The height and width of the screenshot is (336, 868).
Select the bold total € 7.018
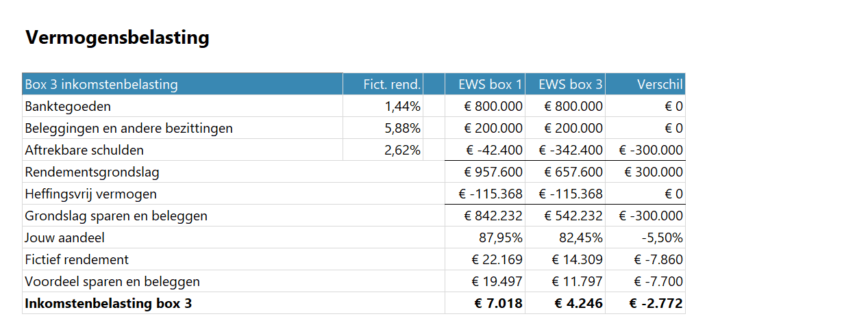click(x=499, y=304)
